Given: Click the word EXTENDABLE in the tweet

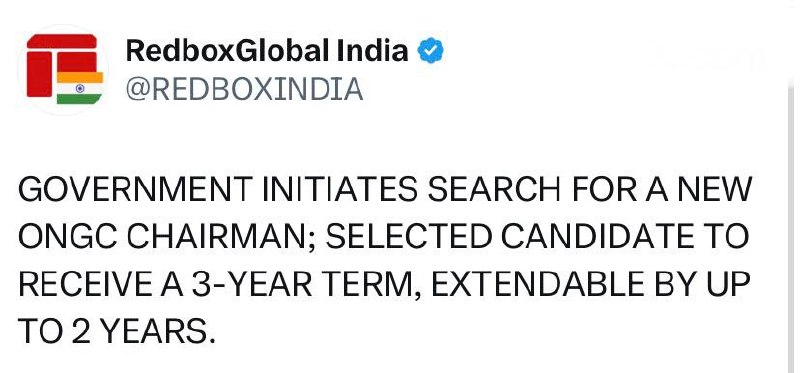Looking at the screenshot, I should coord(537,284).
